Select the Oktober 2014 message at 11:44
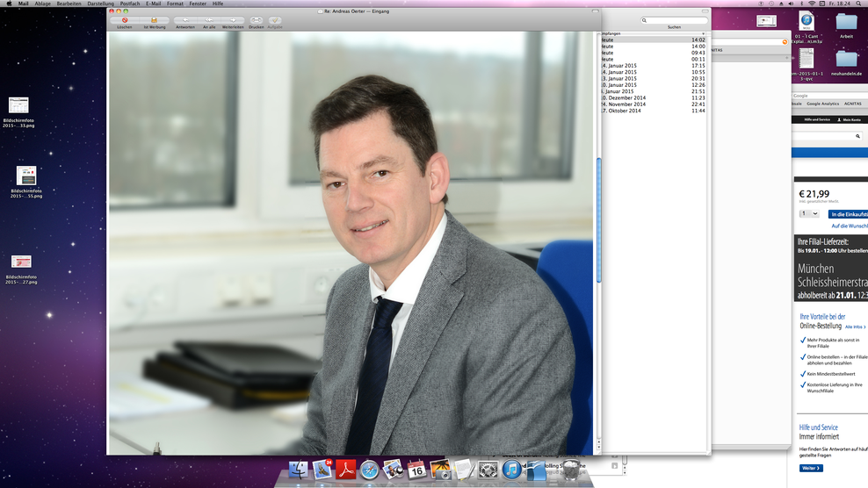This screenshot has width=868, height=488. 654,111
